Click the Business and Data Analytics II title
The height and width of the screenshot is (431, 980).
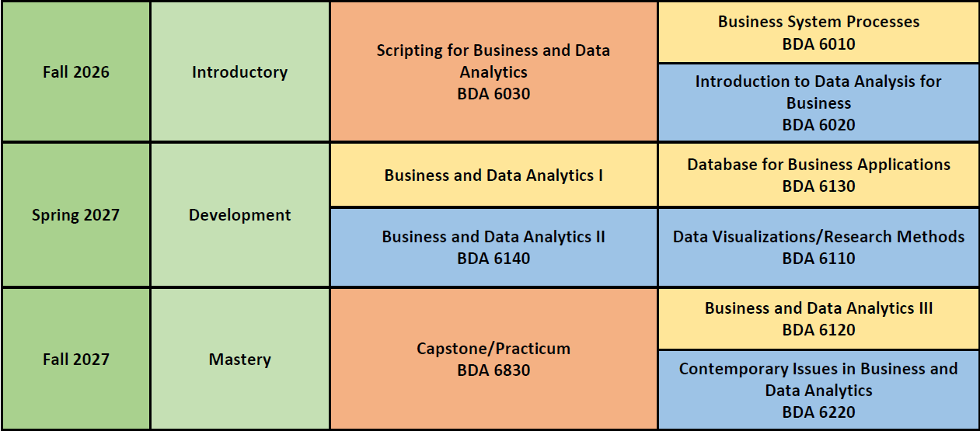pyautogui.click(x=493, y=237)
